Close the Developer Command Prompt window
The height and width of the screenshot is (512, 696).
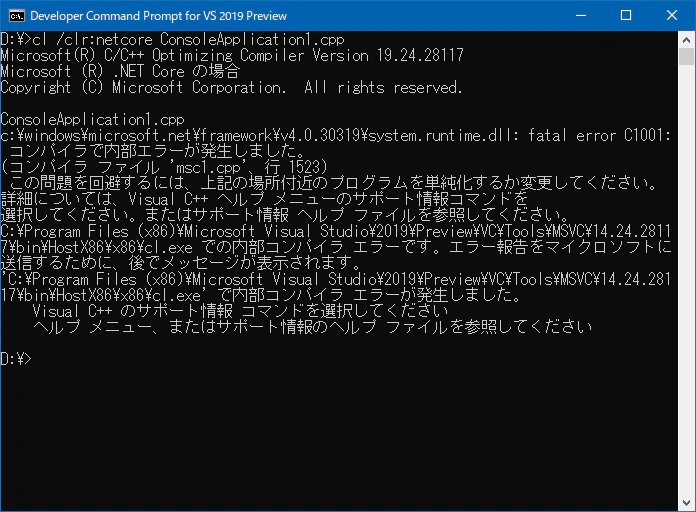point(672,16)
